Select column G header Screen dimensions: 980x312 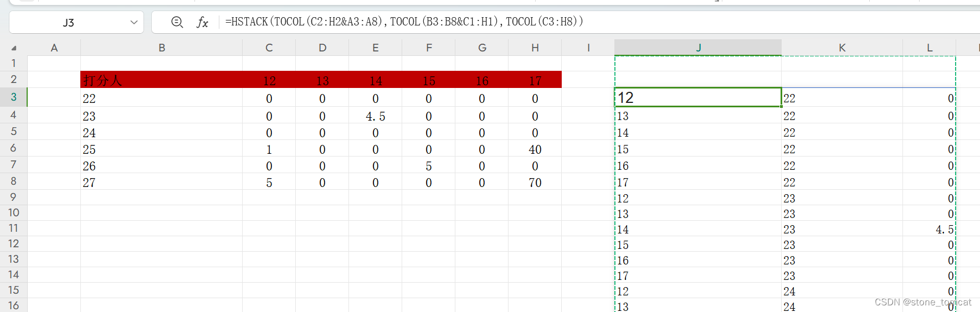(482, 48)
